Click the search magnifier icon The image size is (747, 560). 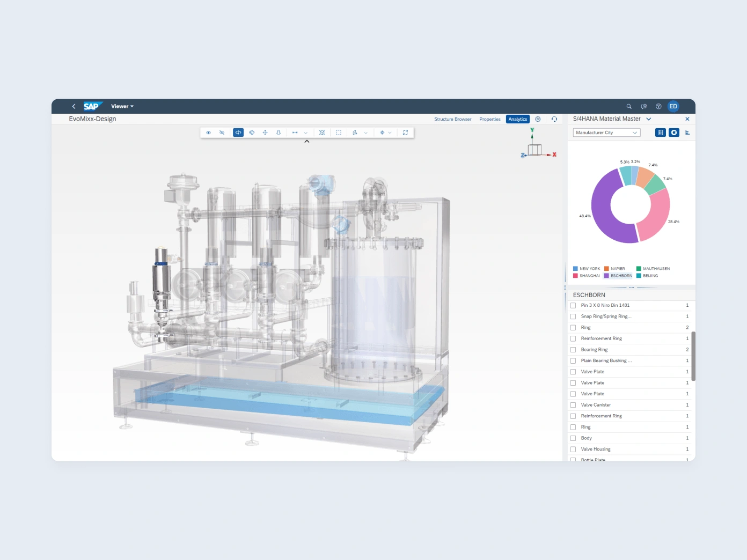click(x=629, y=106)
